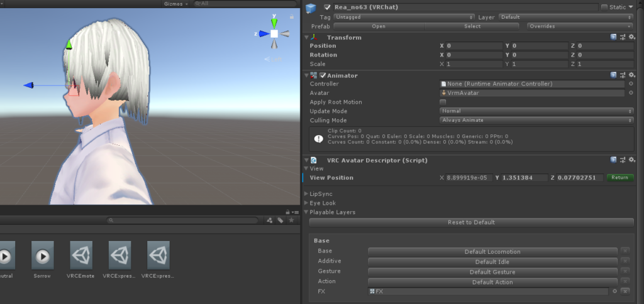Click the X button beside Default Action
Viewport: 644px width, 304px height.
tap(625, 281)
